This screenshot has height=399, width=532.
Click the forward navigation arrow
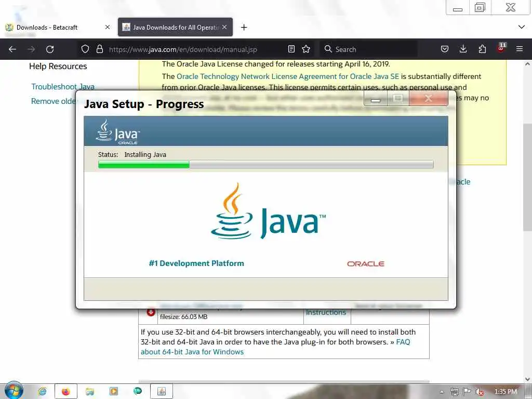pos(31,49)
